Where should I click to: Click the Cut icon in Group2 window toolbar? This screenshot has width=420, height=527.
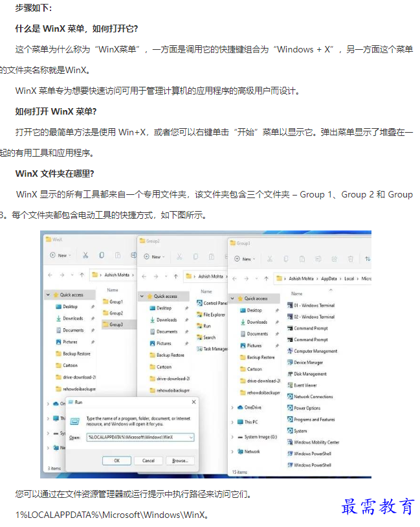[x=179, y=257]
